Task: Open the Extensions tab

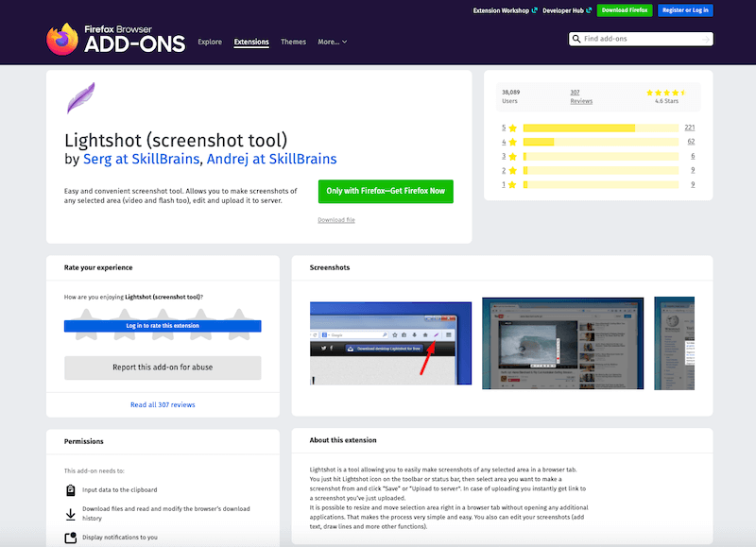Action: click(x=251, y=42)
